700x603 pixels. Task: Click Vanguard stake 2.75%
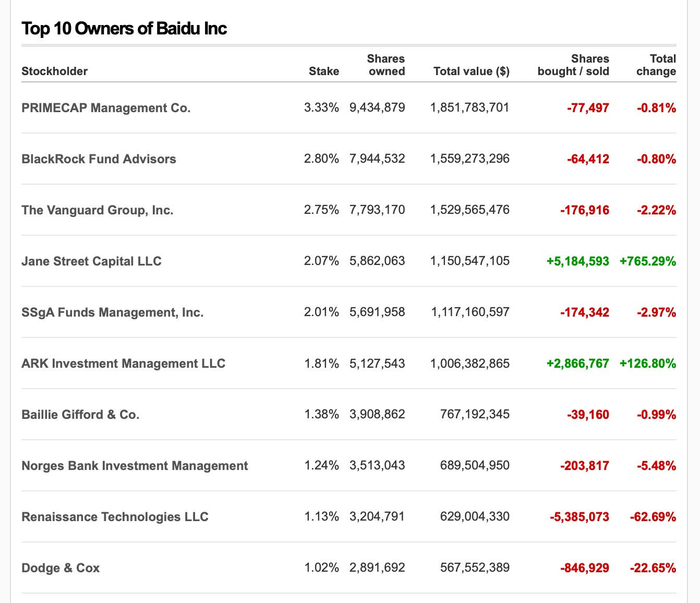pos(321,210)
